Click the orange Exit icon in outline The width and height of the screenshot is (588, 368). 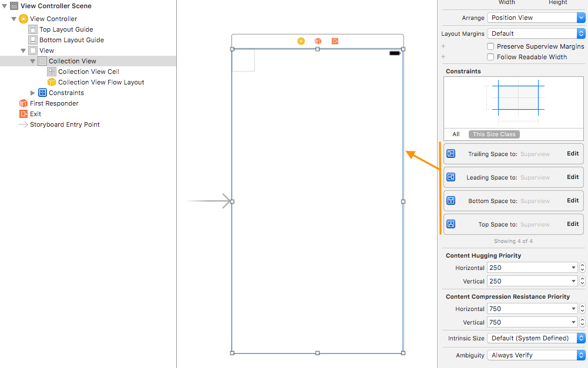[x=23, y=113]
